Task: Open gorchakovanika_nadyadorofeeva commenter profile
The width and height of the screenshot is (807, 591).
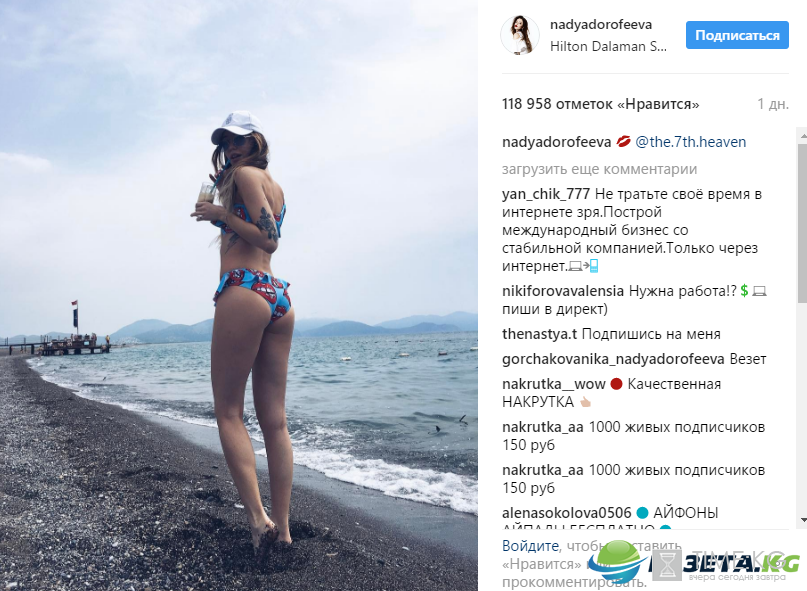Action: coord(613,359)
